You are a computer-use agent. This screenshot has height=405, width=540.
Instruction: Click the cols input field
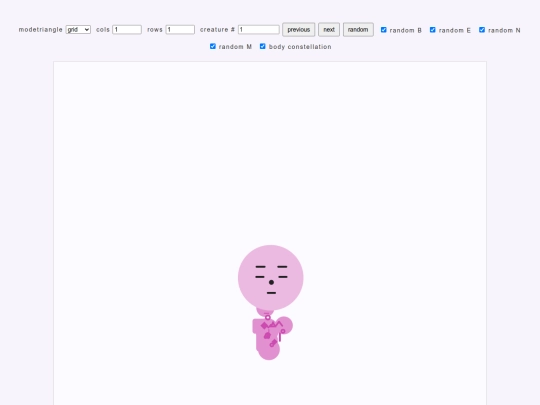point(127,30)
